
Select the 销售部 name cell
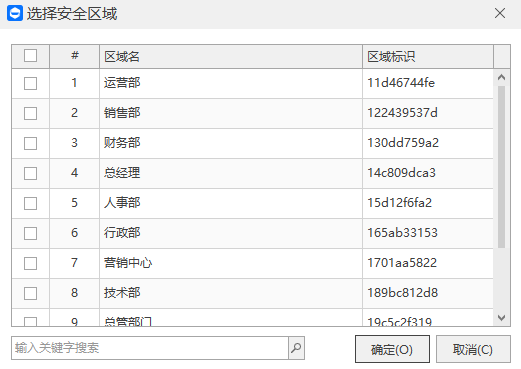click(x=231, y=113)
